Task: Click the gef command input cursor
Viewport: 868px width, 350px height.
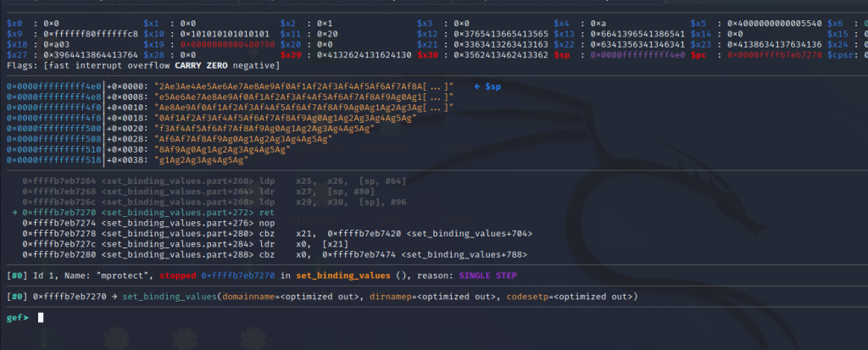Action: tap(42, 318)
